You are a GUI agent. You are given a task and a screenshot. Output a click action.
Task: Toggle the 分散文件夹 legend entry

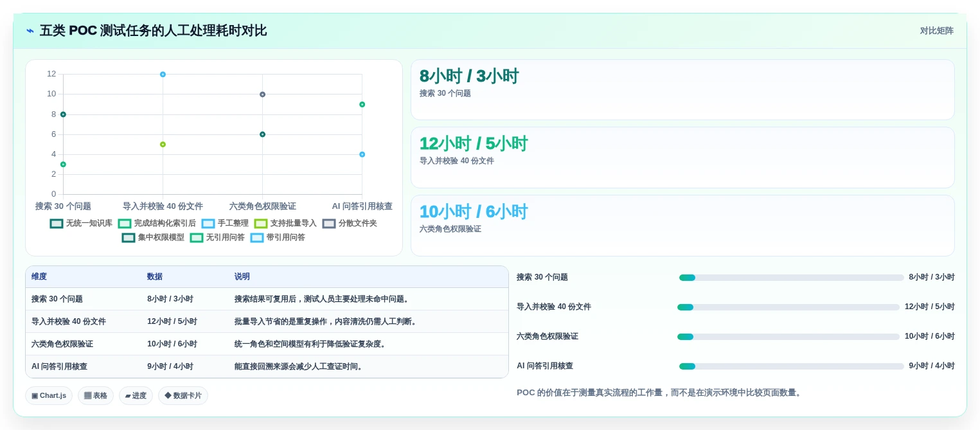coord(350,224)
